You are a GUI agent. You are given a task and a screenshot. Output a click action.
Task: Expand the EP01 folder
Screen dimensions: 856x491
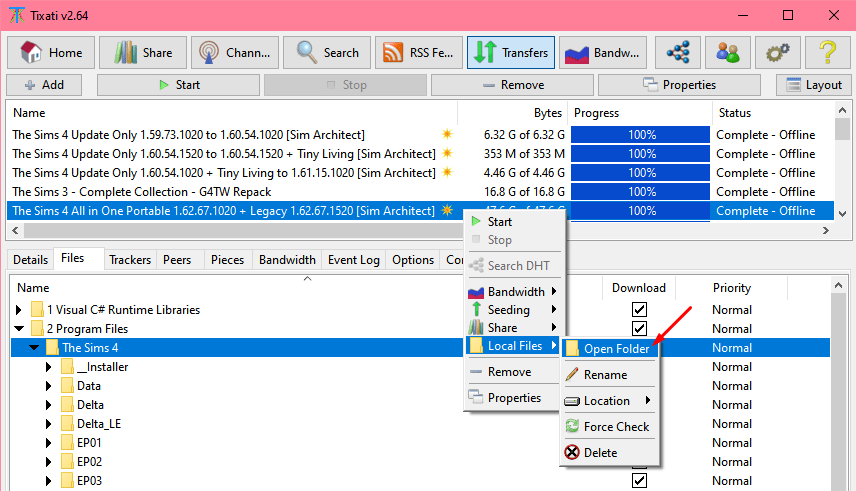pos(49,443)
